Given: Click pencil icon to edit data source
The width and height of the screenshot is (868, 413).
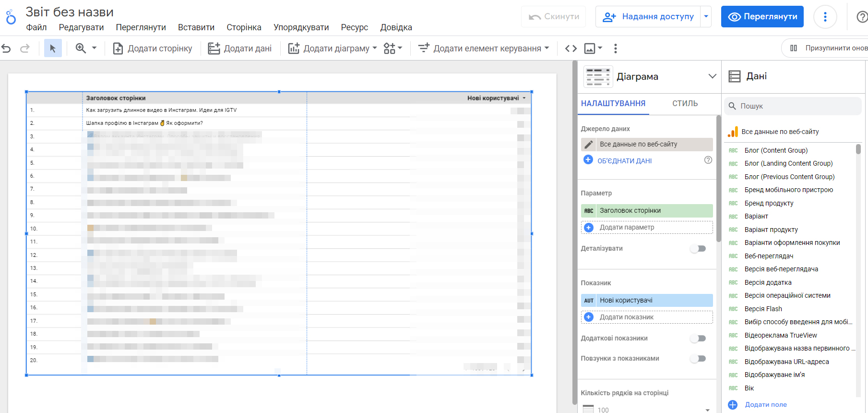Looking at the screenshot, I should pyautogui.click(x=589, y=145).
